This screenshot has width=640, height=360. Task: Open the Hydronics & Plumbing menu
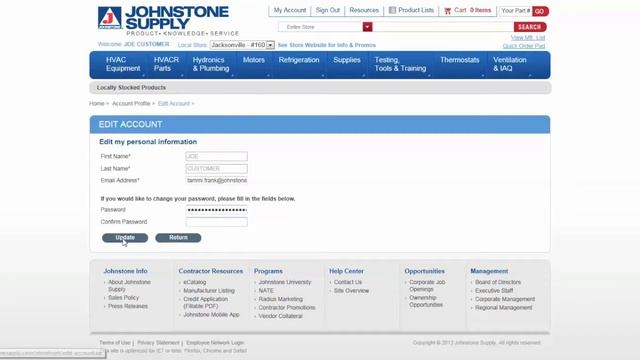211,64
